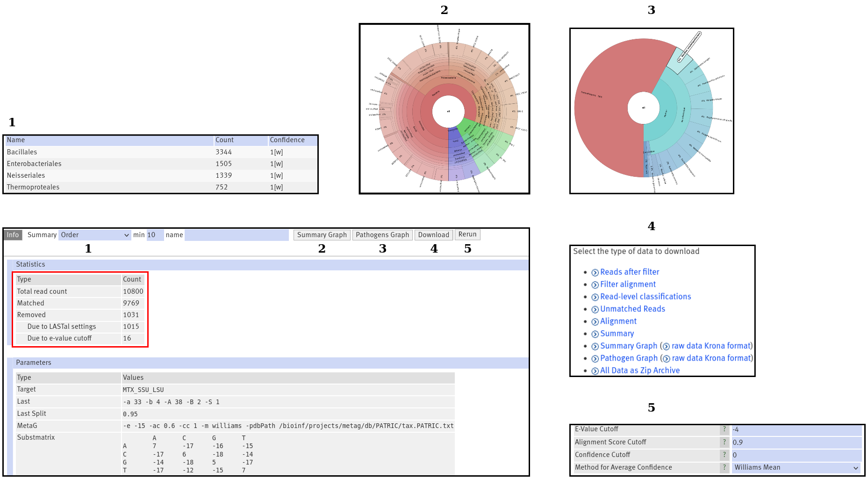Click the Summary Krona chart thumbnail
Viewport: 868px width, 479px height.
tap(444, 109)
